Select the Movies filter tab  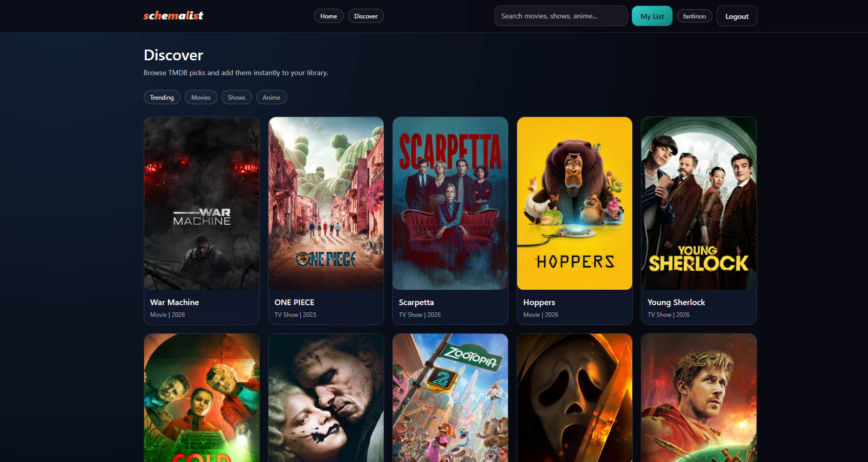point(201,98)
